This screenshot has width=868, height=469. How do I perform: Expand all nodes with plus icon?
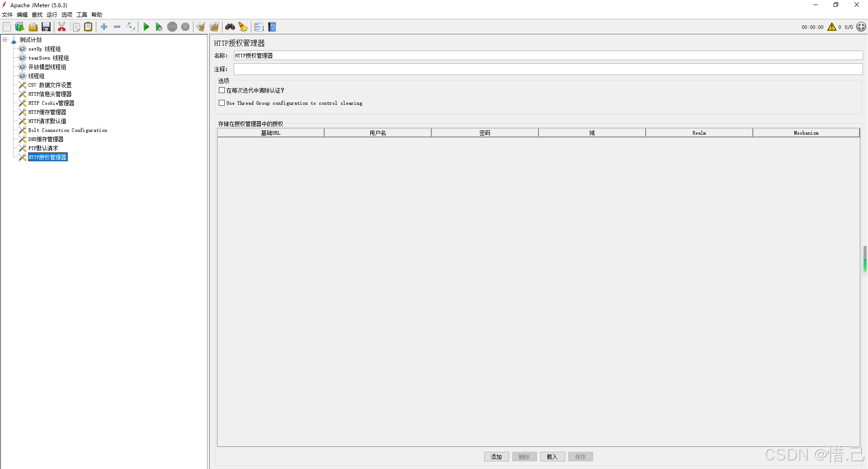104,27
